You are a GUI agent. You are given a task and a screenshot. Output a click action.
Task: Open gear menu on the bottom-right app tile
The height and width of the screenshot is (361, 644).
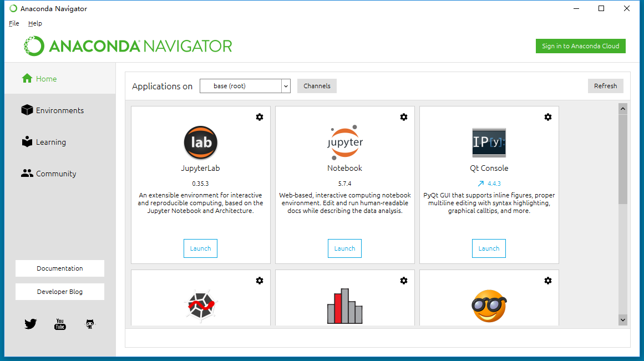coord(548,281)
